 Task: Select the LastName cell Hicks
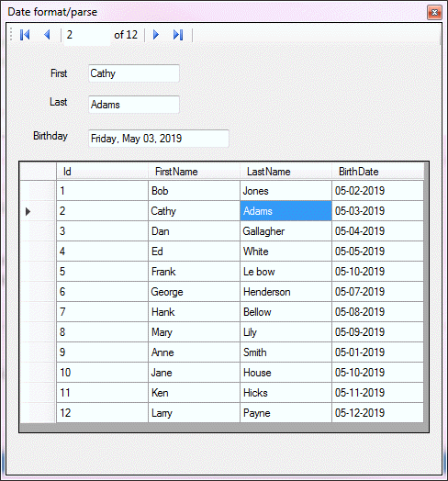click(286, 393)
